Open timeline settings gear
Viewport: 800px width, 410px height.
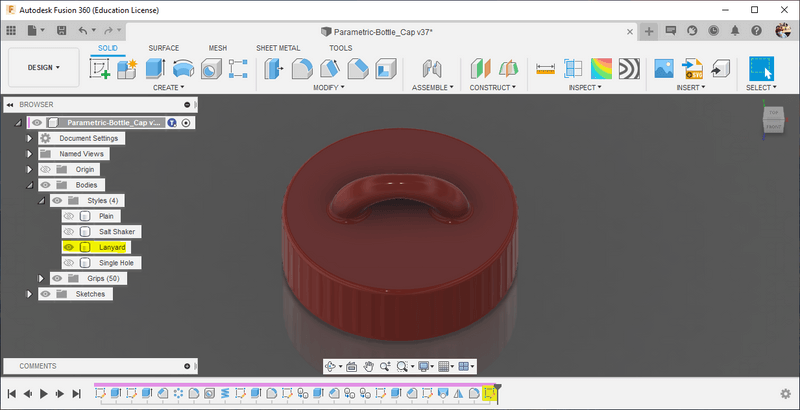coord(786,394)
